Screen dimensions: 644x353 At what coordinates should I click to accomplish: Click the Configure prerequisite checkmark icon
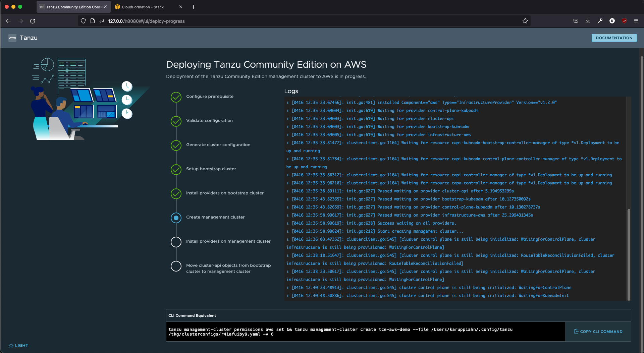click(x=176, y=97)
